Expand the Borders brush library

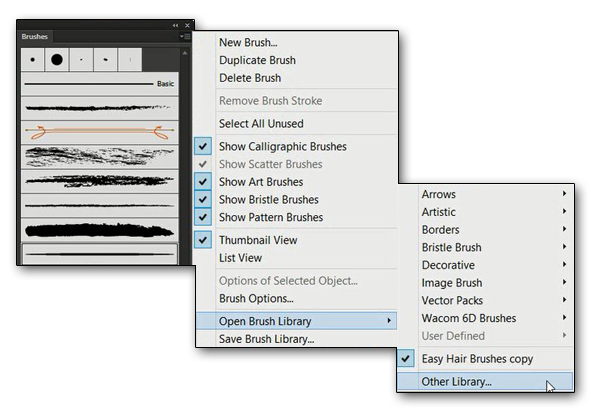[485, 229]
